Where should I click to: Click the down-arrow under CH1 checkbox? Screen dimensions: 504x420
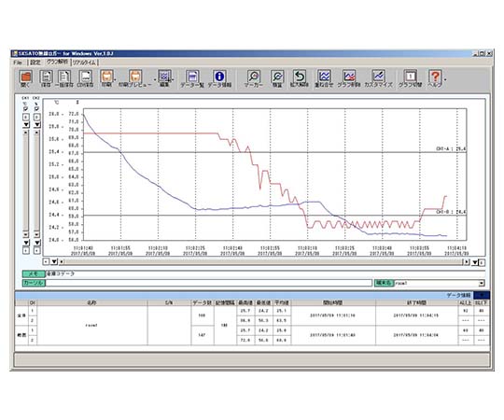tap(26, 124)
